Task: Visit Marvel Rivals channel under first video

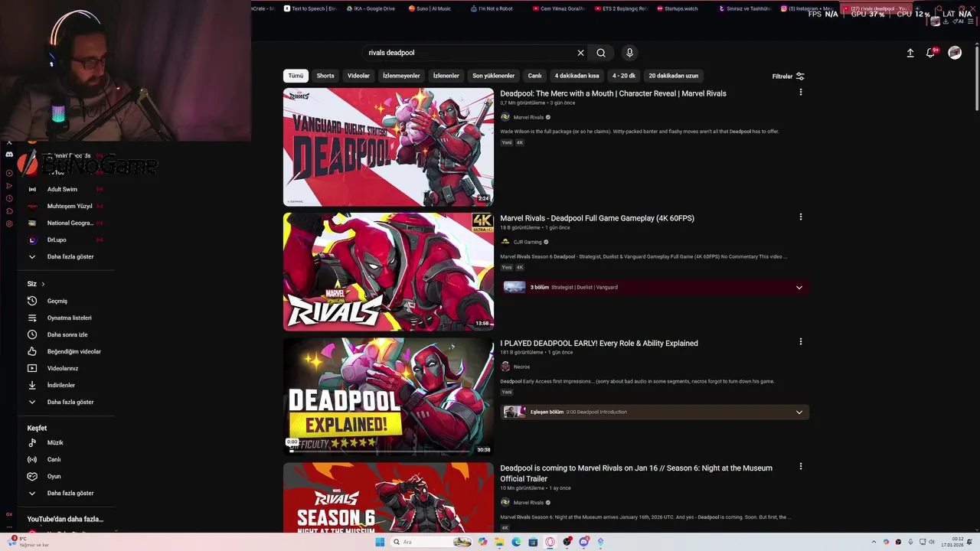Action: pyautogui.click(x=528, y=117)
